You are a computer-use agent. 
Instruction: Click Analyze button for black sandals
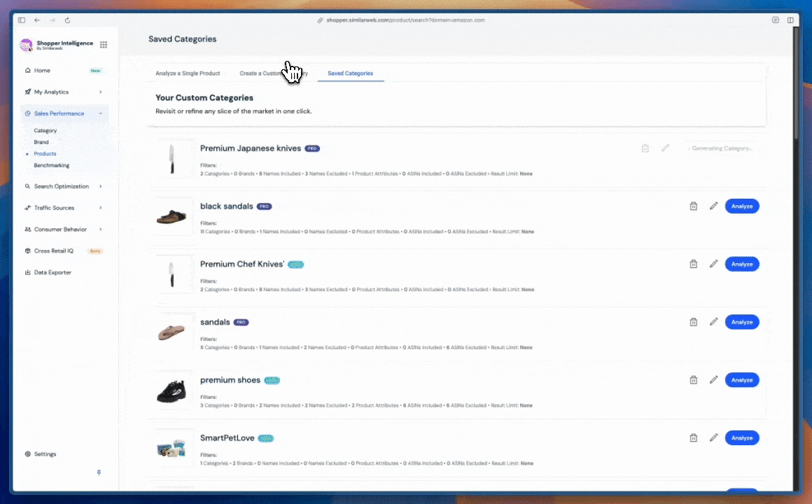pyautogui.click(x=741, y=206)
